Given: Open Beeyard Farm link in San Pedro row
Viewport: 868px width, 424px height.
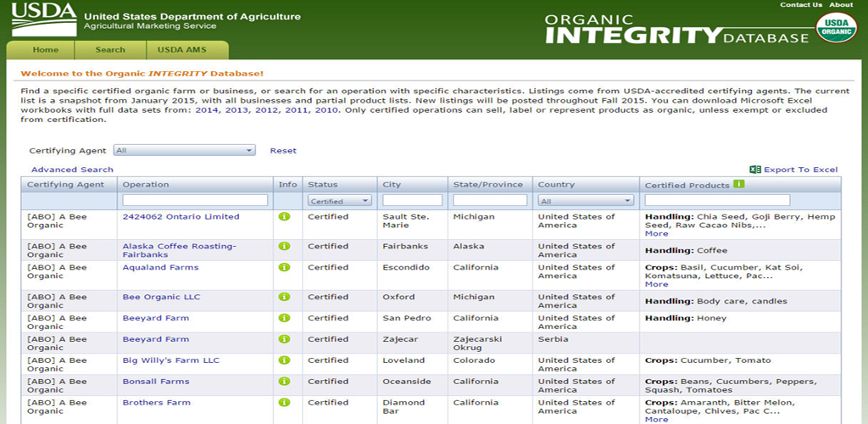Looking at the screenshot, I should click(156, 318).
